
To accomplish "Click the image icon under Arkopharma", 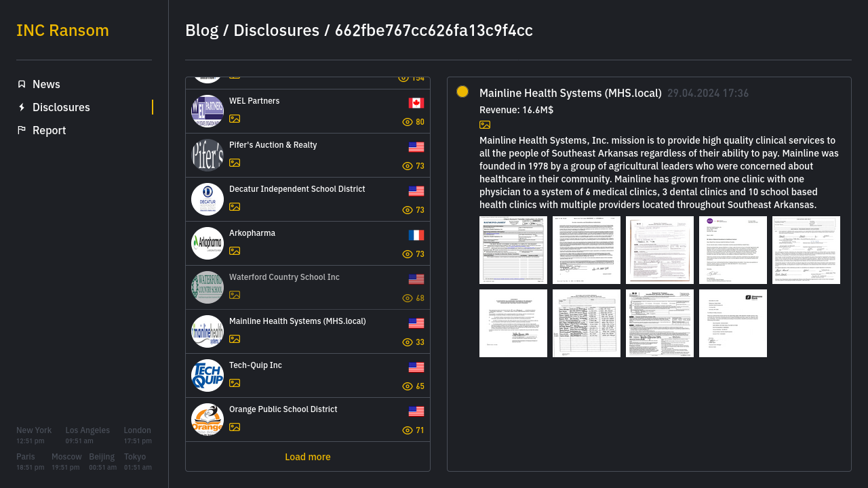I will point(235,251).
